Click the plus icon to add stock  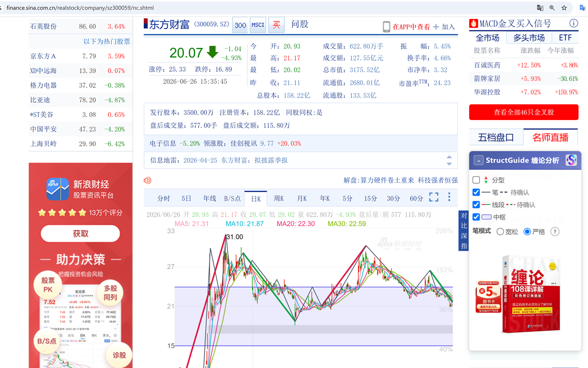click(x=436, y=27)
